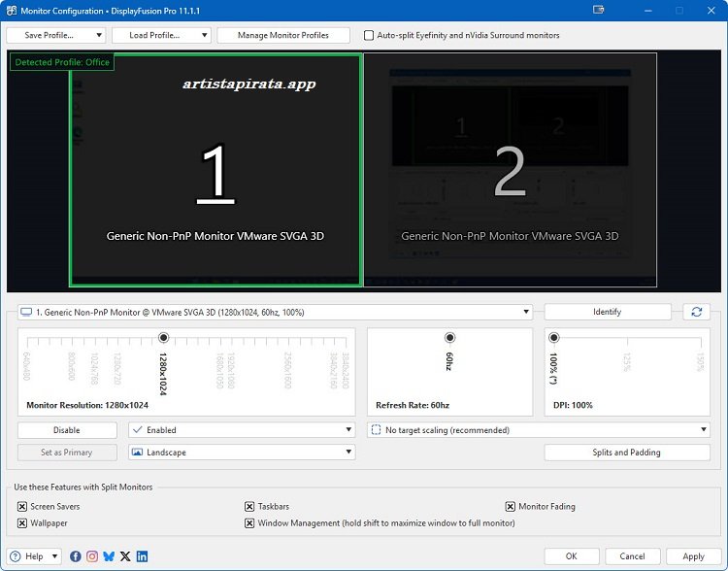Toggle the Screen Savers checkbox

pos(21,506)
